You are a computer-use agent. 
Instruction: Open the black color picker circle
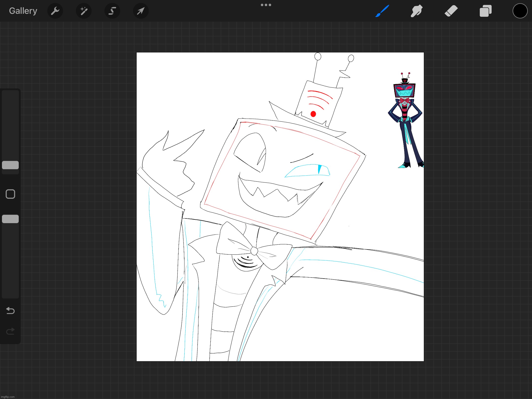tap(520, 11)
